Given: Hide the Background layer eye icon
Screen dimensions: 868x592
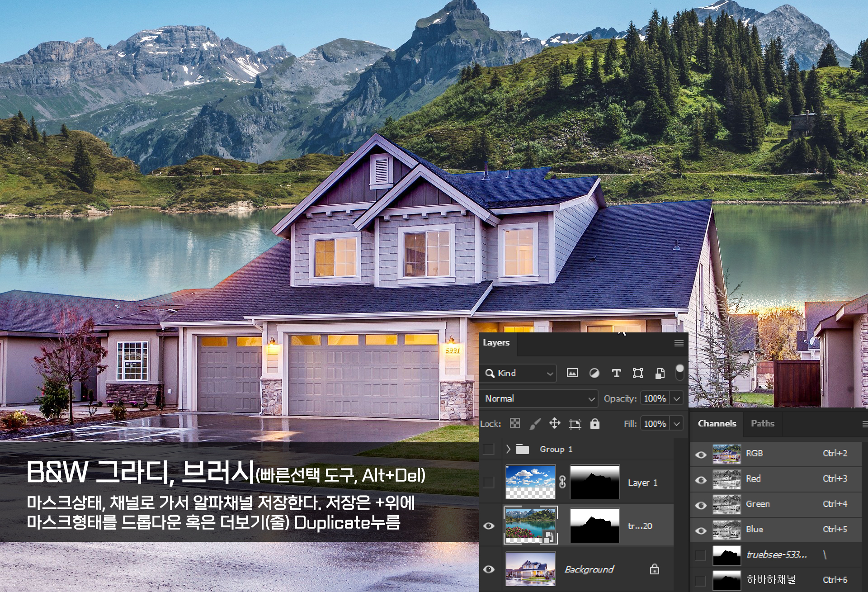Looking at the screenshot, I should pyautogui.click(x=489, y=569).
